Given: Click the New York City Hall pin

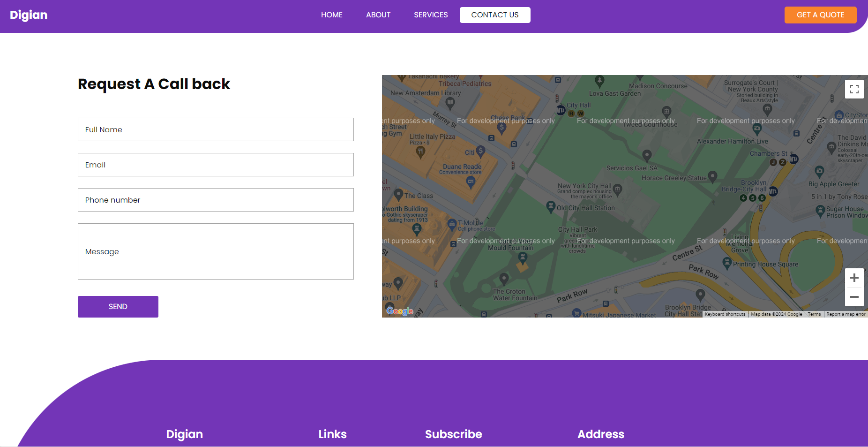Looking at the screenshot, I should 618,189.
